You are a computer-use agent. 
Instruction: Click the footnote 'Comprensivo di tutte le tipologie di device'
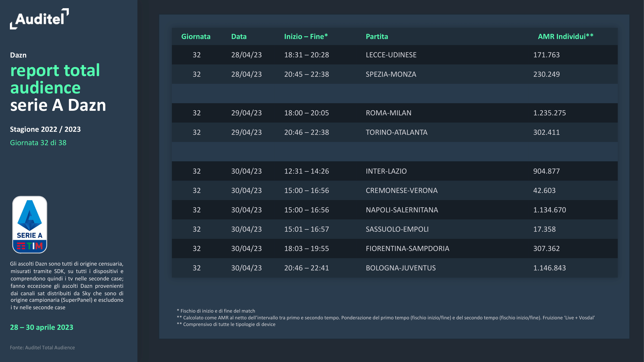pos(226,324)
